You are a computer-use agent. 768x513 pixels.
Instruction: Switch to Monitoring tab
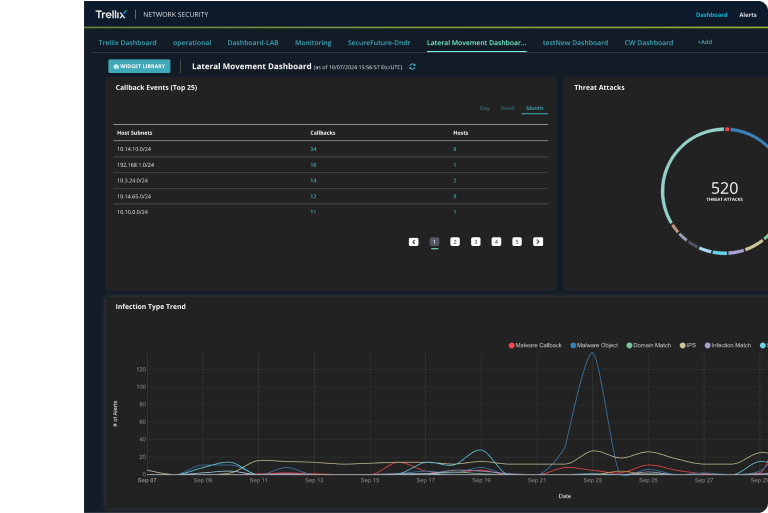coord(313,43)
